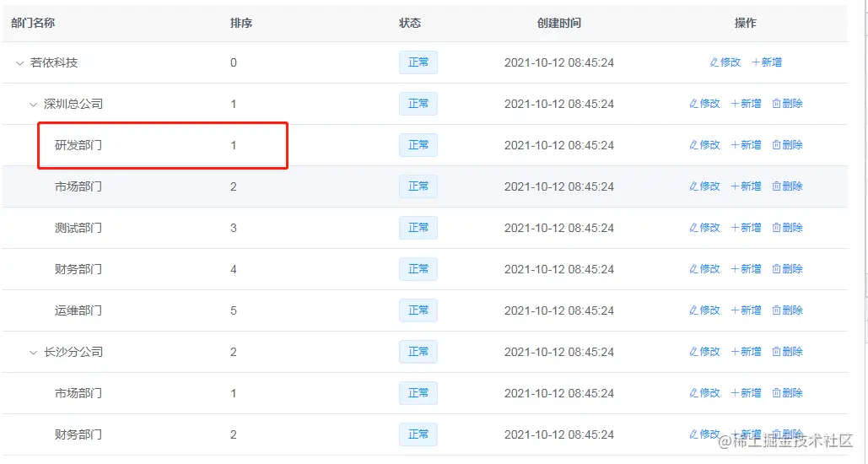
Task: Click the 正常 status tag for 长沙分公司
Action: pos(418,352)
